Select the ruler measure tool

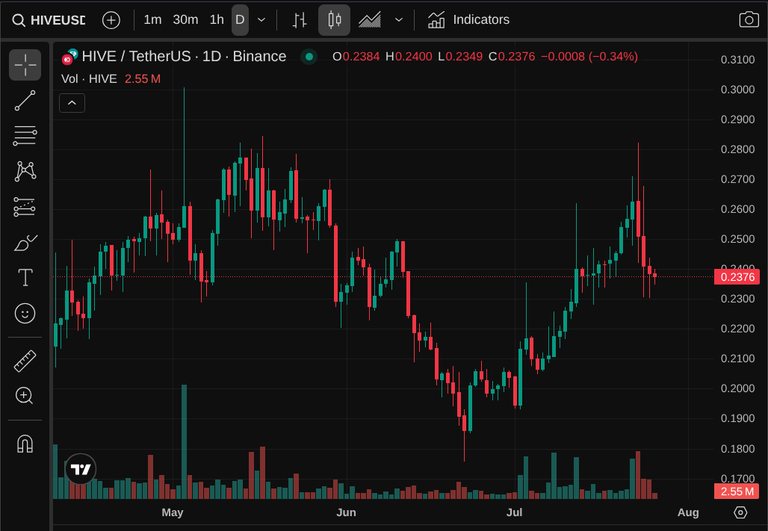click(25, 361)
